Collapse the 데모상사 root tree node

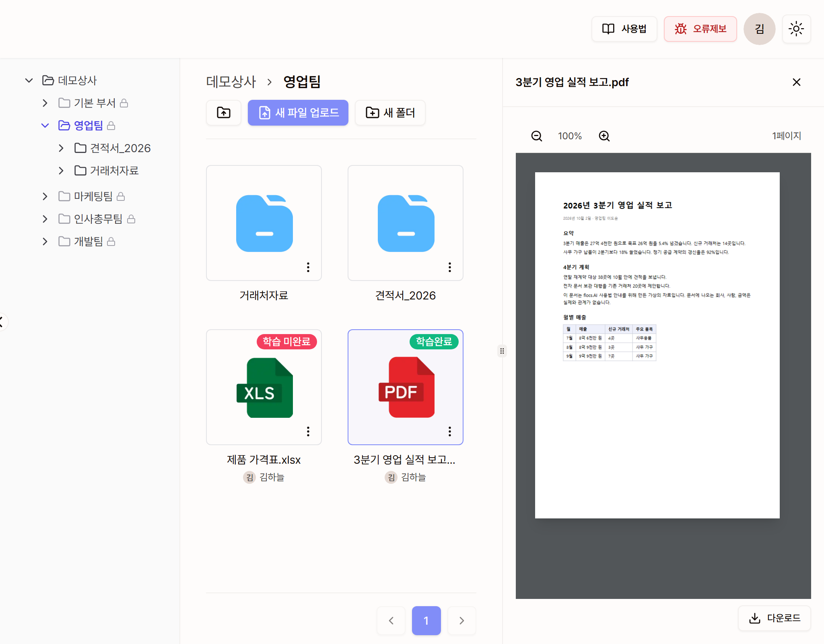[29, 80]
